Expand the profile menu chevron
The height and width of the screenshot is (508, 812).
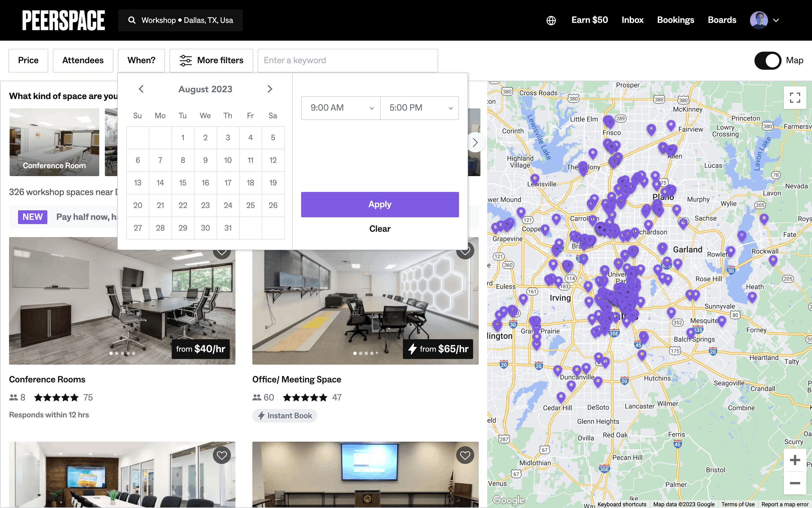coord(776,21)
